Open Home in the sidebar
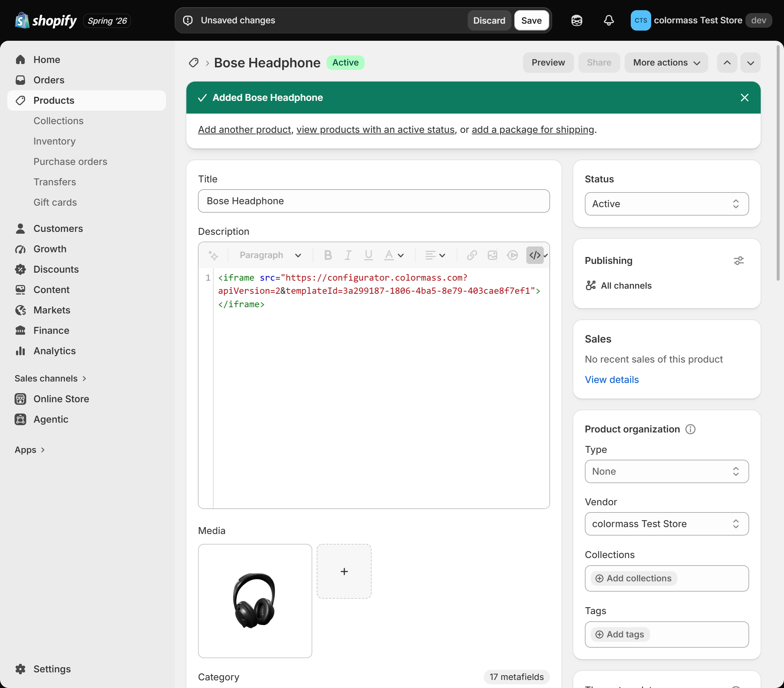Screen dimensions: 784x688 (87, 59)
